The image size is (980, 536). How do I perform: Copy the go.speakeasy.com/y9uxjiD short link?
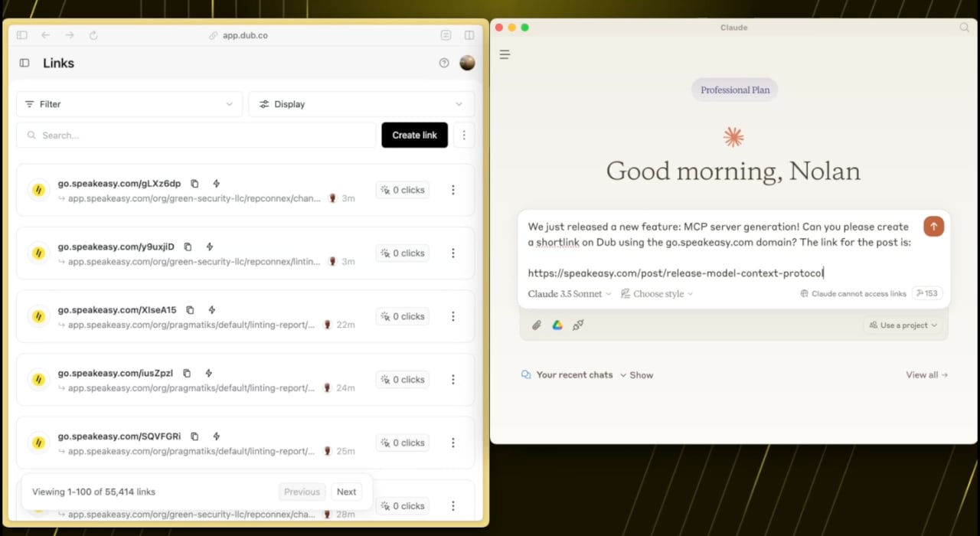pos(188,247)
